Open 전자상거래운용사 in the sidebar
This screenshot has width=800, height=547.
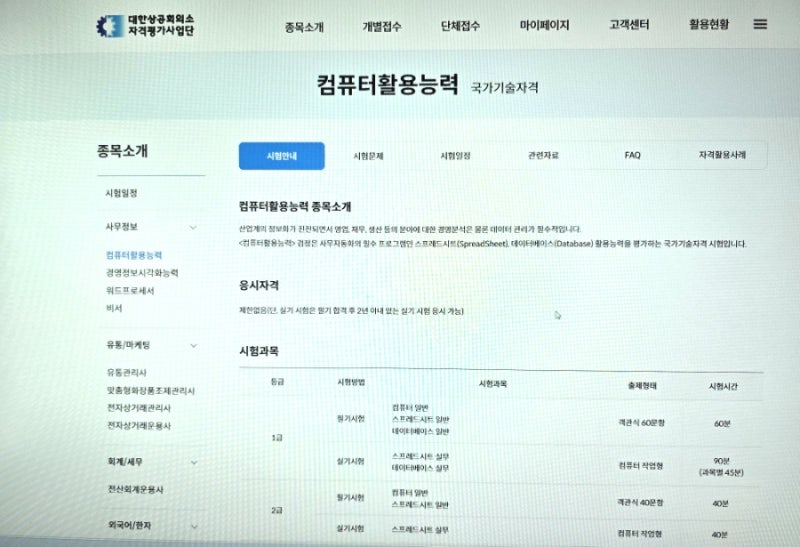[x=139, y=426]
